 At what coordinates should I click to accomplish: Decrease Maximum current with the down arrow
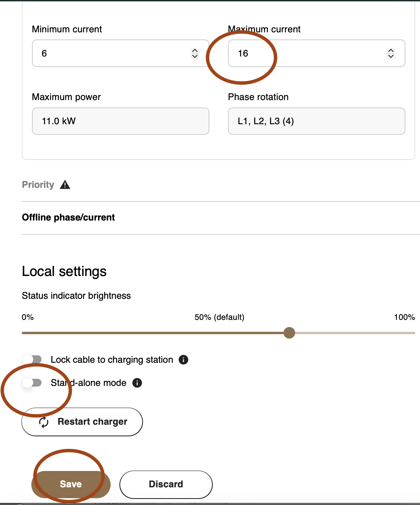pyautogui.click(x=391, y=56)
